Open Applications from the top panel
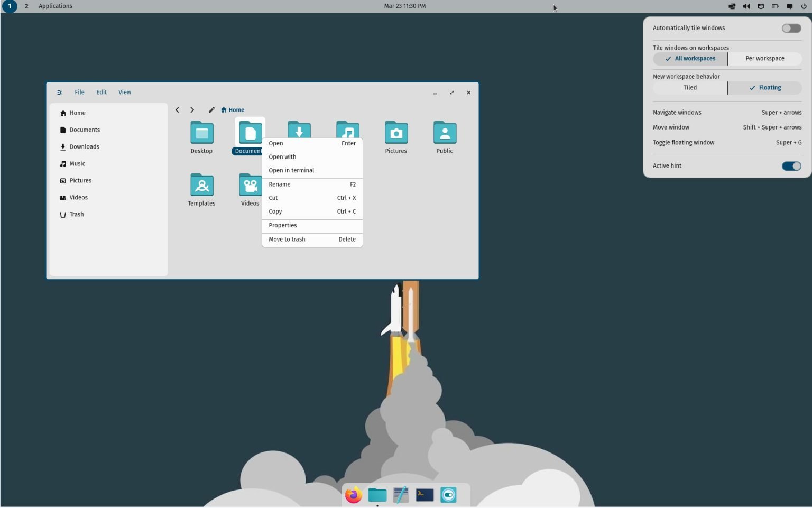Viewport: 812px width, 508px height. 55,6
